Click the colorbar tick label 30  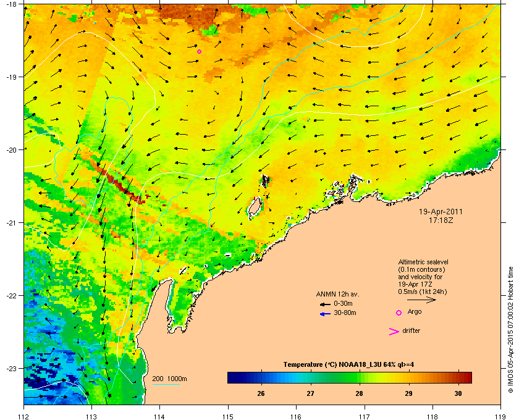click(x=458, y=393)
